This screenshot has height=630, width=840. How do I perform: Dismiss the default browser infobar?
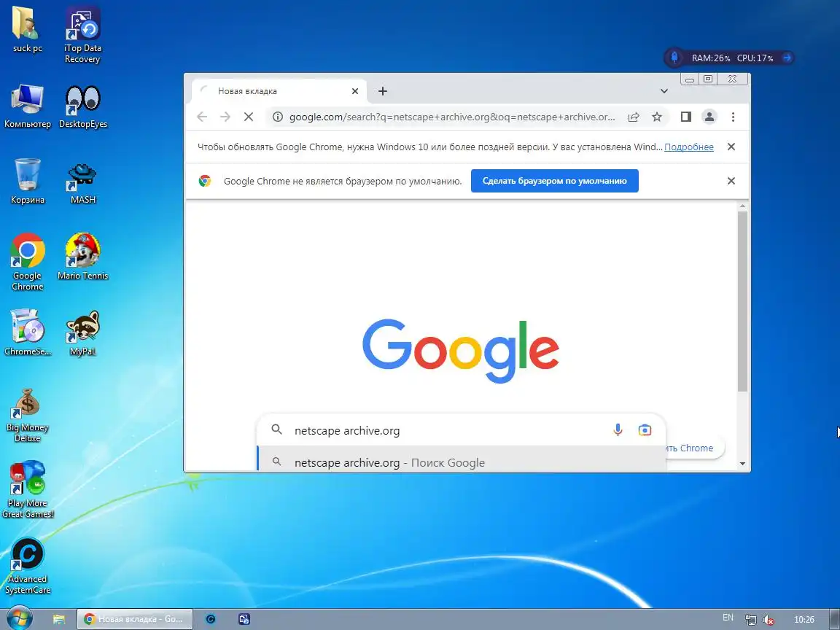pyautogui.click(x=731, y=181)
